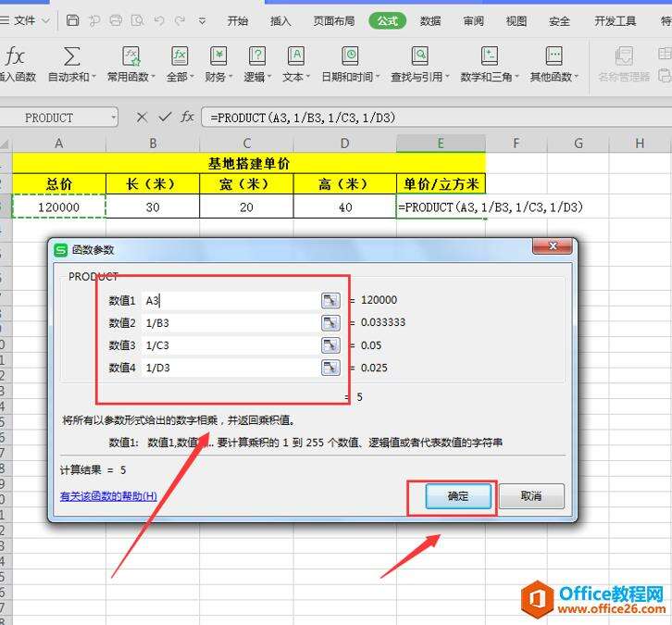Select column G header
The height and width of the screenshot is (625, 672).
[579, 144]
